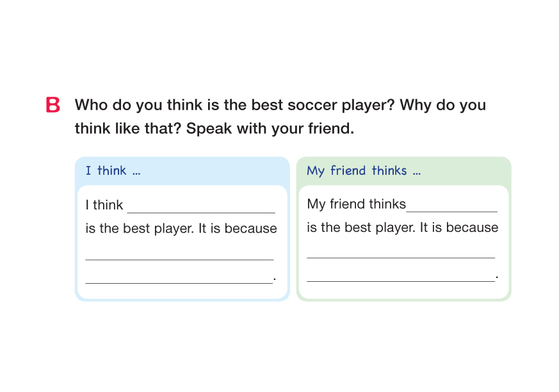The image size is (559, 392).
Task: Click the blank right after "I think"
Action: tap(200, 206)
